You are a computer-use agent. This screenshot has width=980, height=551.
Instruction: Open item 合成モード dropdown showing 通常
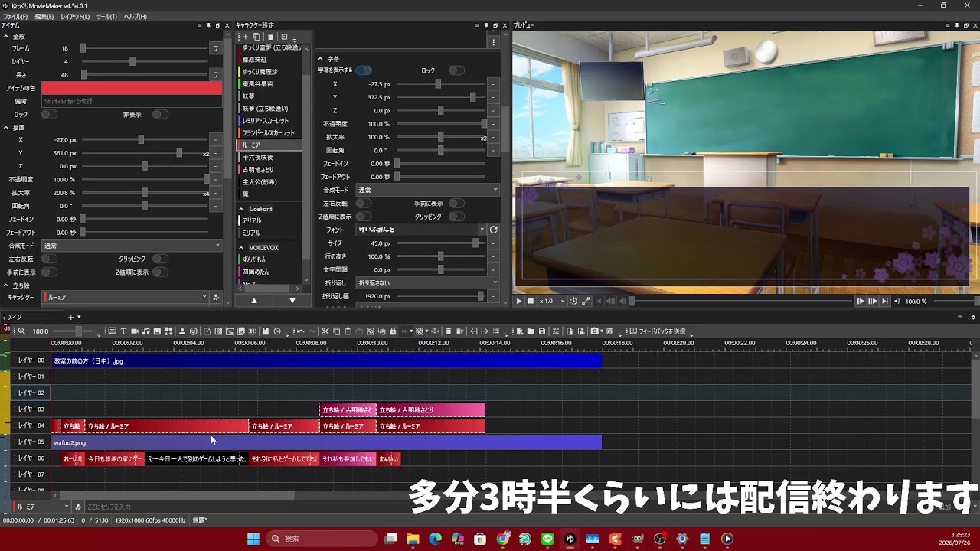pos(132,246)
